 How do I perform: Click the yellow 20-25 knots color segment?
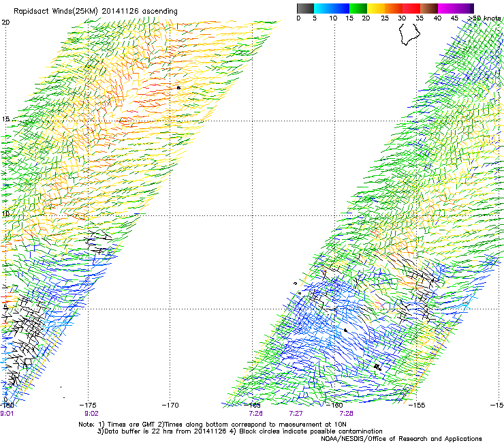(x=376, y=8)
